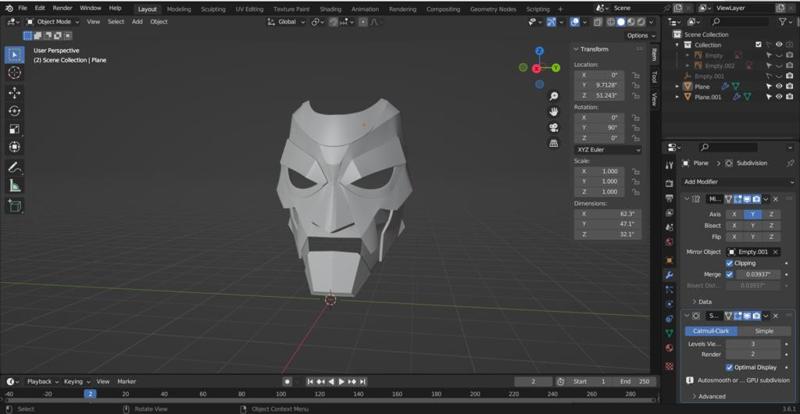Select Simple subdivision type

pyautogui.click(x=764, y=331)
